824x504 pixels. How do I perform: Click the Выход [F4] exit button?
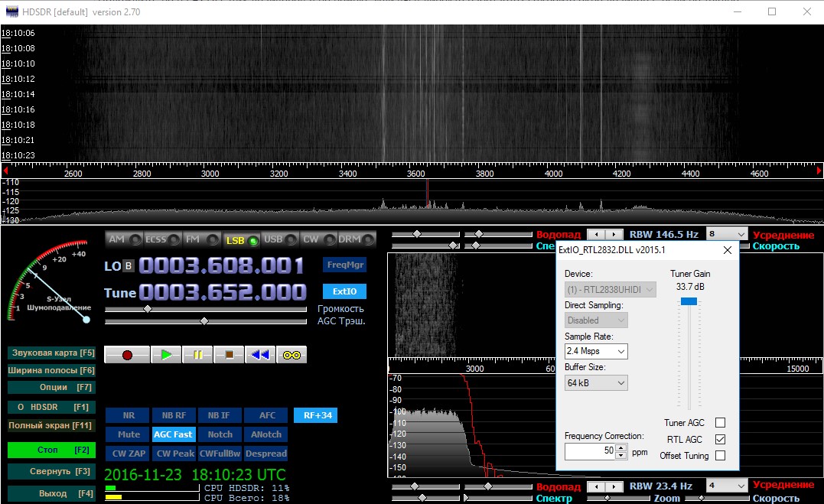coord(51,493)
